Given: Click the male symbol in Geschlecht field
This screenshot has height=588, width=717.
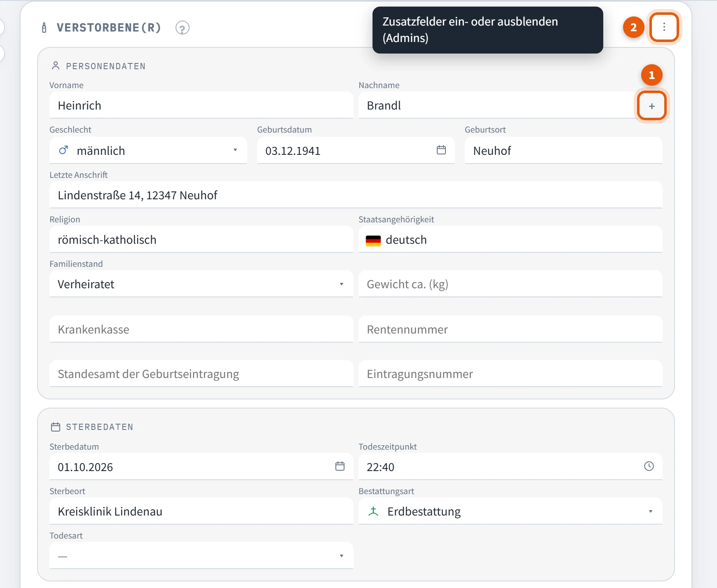Looking at the screenshot, I should click(63, 150).
